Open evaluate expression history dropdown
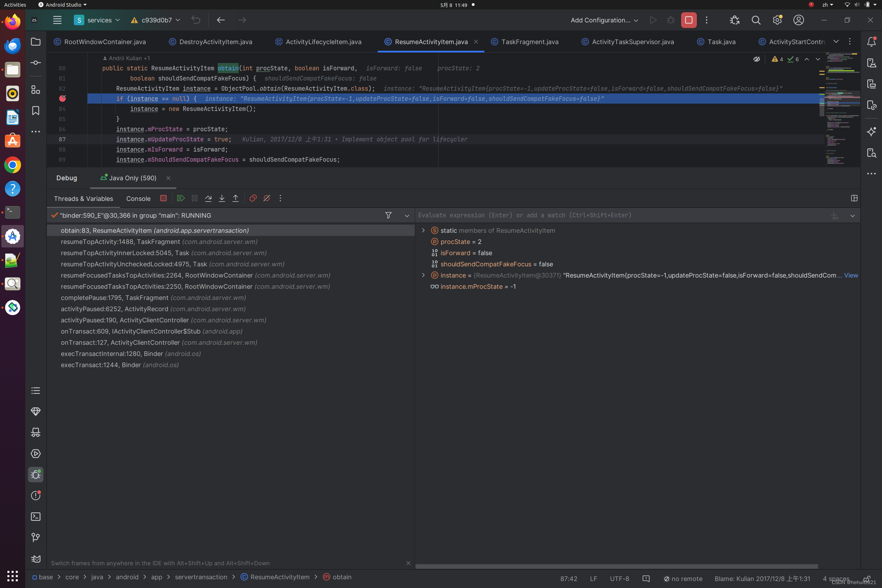This screenshot has height=588, width=882. tap(852, 216)
